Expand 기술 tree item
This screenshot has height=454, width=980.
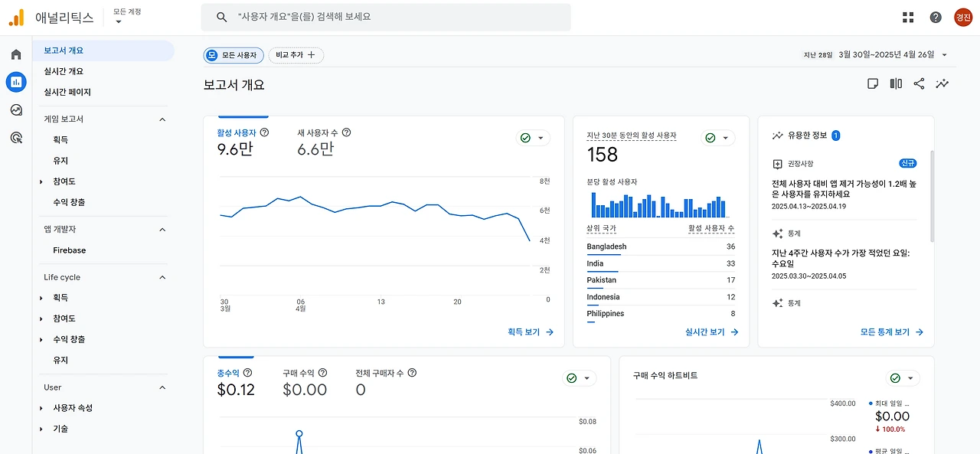[x=41, y=429]
